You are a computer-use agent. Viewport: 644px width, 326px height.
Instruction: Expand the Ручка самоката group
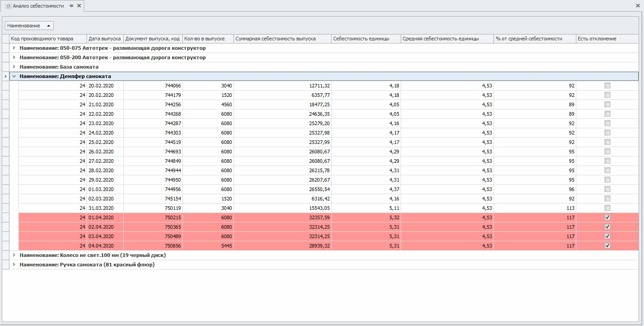[14, 265]
